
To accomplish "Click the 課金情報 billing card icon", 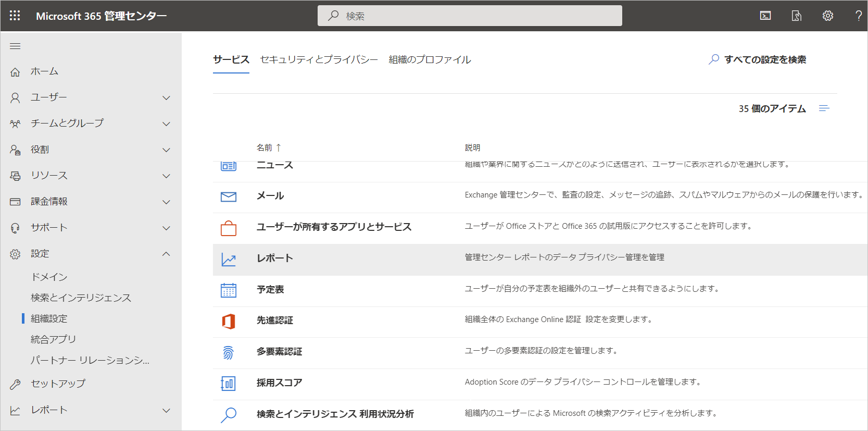I will 15,202.
